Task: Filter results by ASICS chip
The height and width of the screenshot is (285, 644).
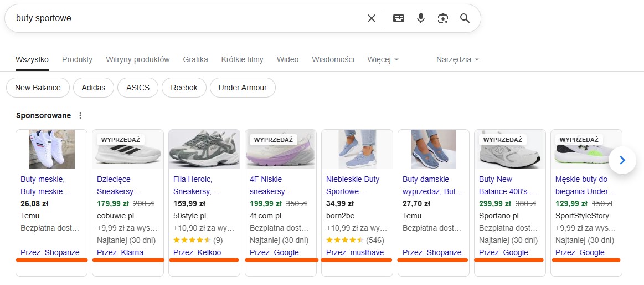Action: tap(138, 88)
